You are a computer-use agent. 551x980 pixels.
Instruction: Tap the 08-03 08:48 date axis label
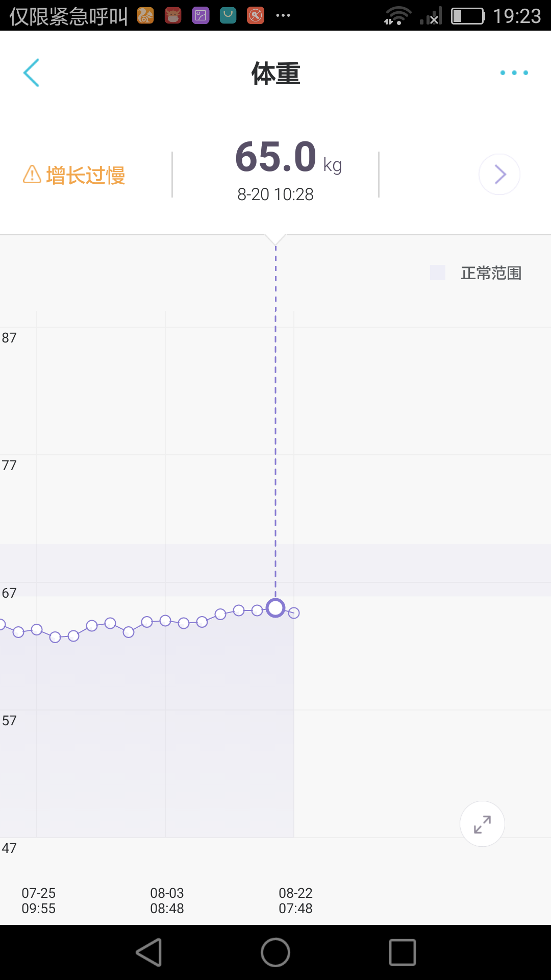pos(167,900)
